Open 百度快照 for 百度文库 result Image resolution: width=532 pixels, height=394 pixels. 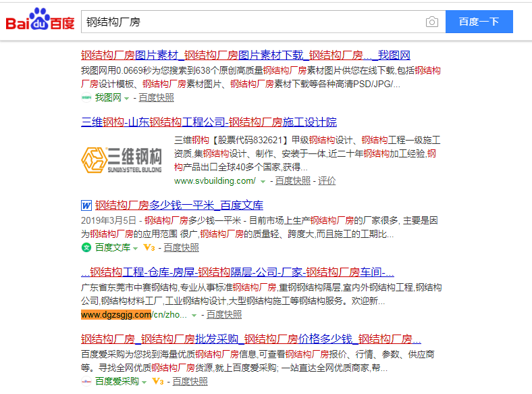click(x=181, y=247)
